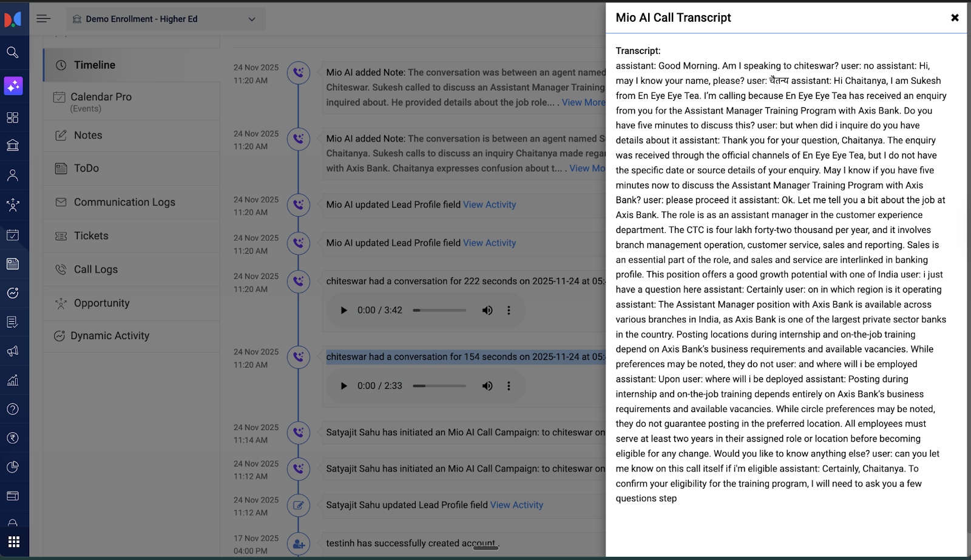Mute the 2:33 call recording audio
Image resolution: width=971 pixels, height=560 pixels.
click(x=487, y=386)
